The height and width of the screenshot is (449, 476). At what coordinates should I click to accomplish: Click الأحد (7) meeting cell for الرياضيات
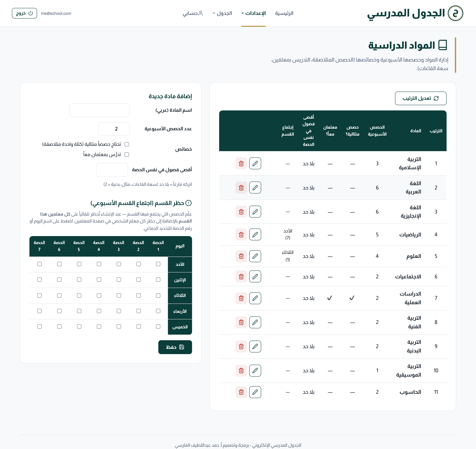[x=288, y=234]
